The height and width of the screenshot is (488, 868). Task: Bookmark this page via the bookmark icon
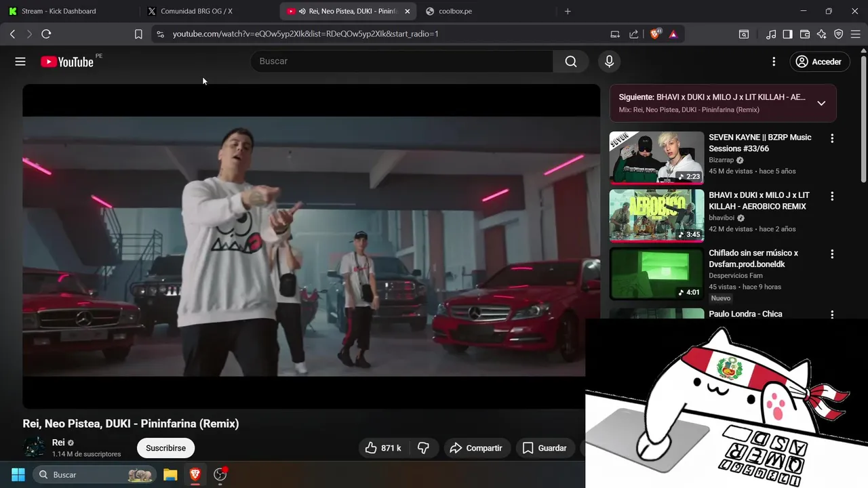(x=138, y=34)
